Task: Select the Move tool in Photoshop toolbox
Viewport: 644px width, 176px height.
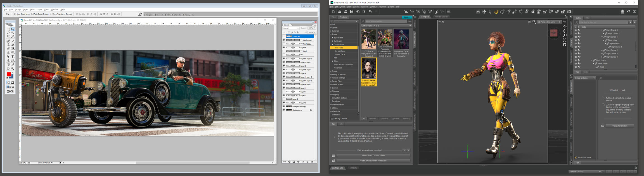Action: [13, 29]
